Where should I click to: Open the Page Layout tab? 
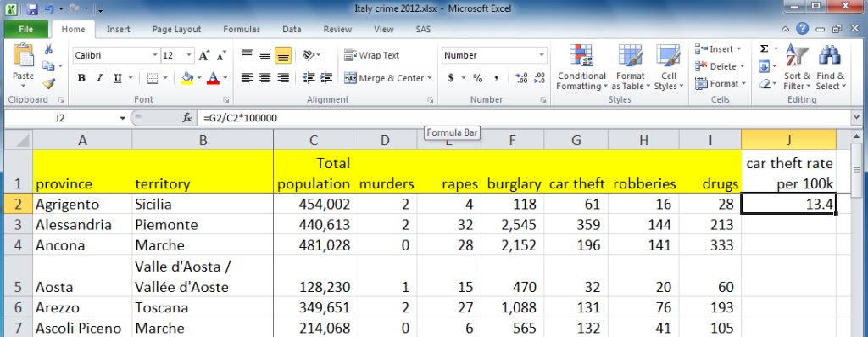point(176,30)
